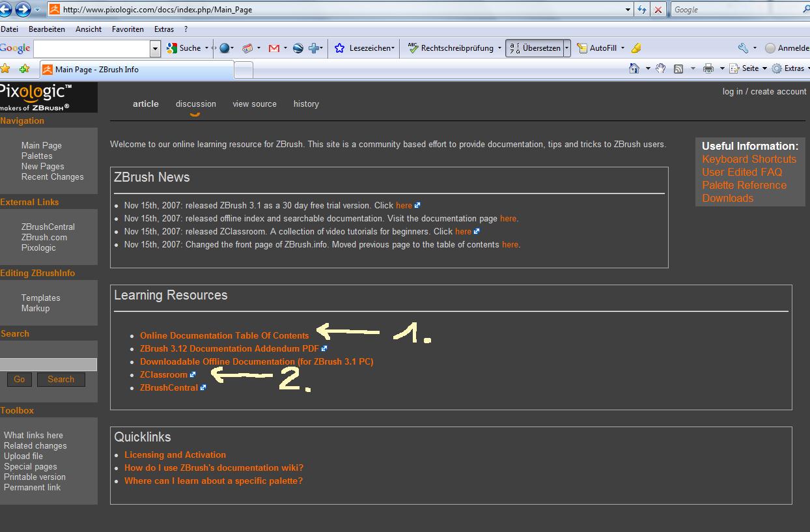Expand the home button dropdown arrow
Screen dimensions: 810x532
(648, 68)
